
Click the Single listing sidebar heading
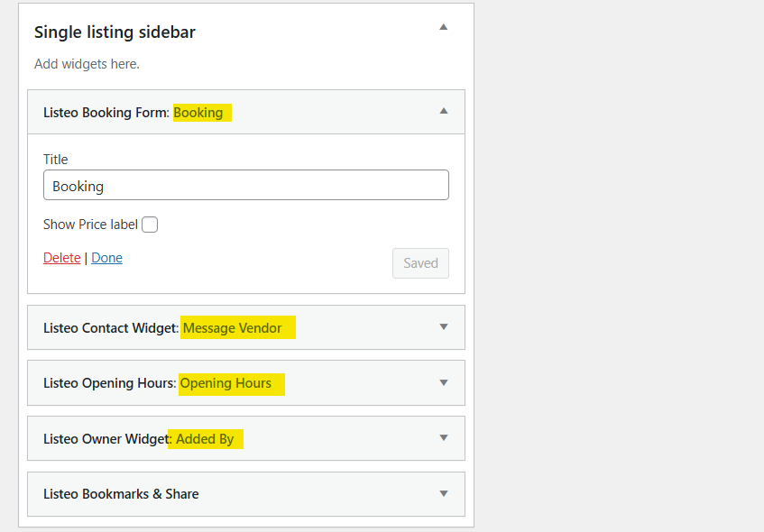coord(115,32)
